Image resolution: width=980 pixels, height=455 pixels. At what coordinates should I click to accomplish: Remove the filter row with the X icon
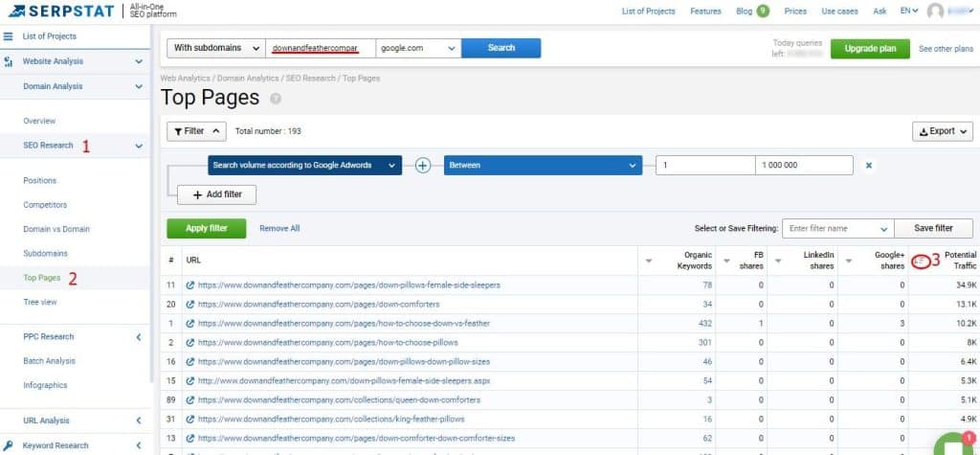[869, 166]
